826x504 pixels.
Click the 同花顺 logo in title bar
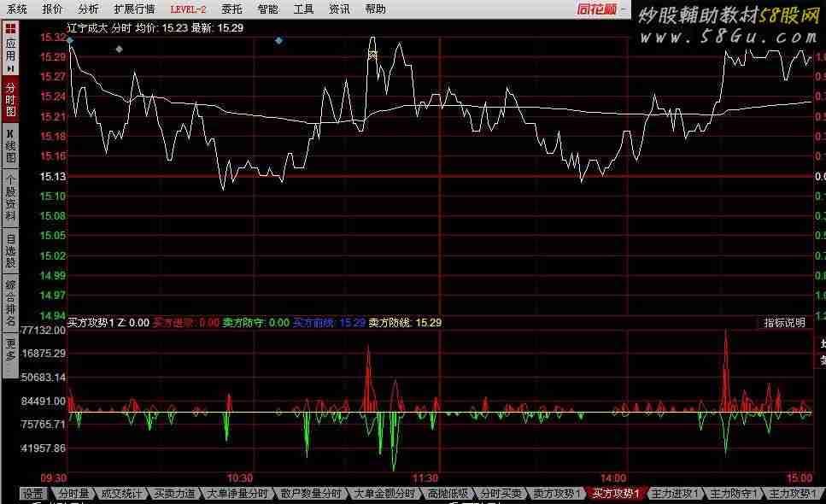pos(596,9)
